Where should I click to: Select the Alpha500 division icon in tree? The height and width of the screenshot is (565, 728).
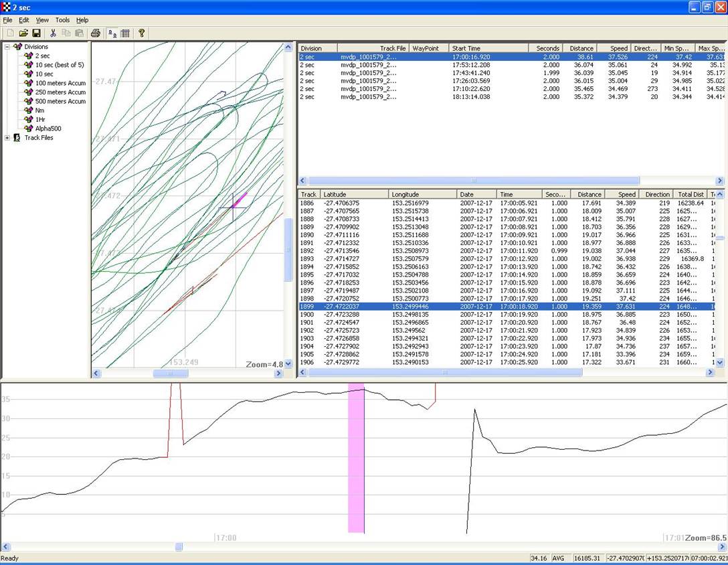28,129
